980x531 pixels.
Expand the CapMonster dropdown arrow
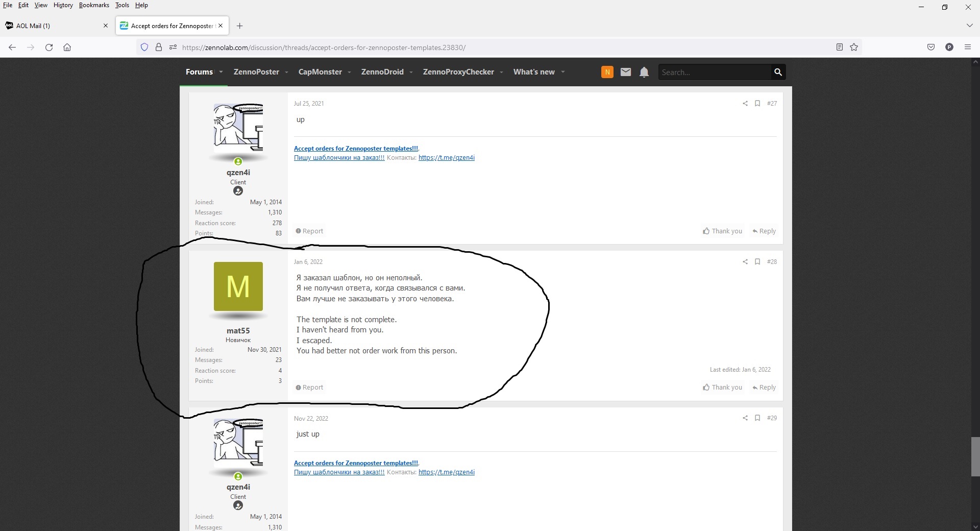pos(349,73)
